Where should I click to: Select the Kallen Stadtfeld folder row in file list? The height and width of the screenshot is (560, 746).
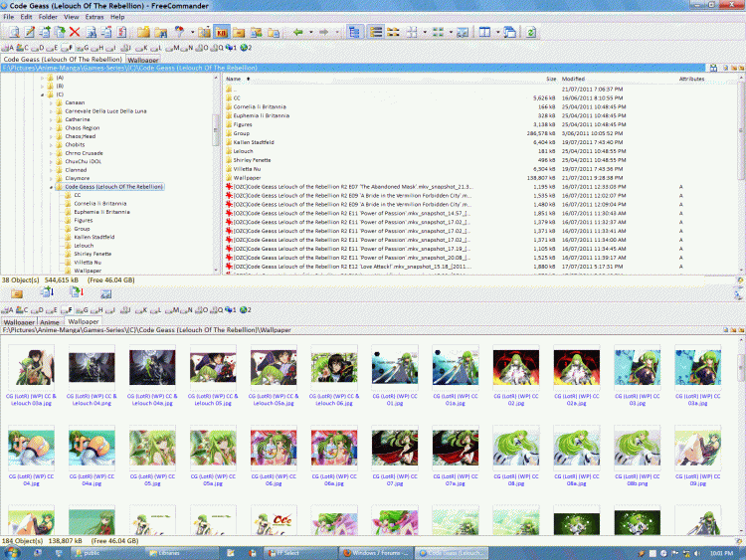click(480, 142)
